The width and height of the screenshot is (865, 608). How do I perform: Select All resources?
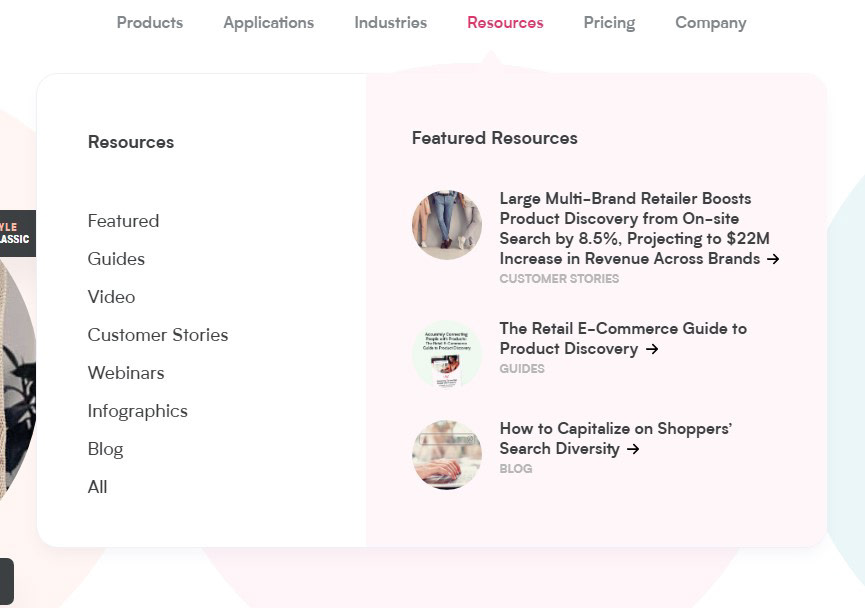pos(97,487)
